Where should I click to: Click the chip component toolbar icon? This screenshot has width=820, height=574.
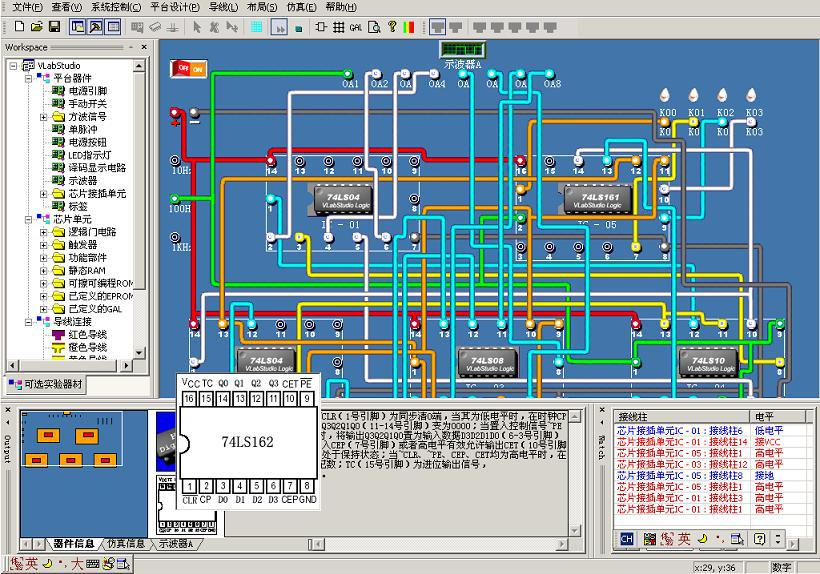(321, 27)
